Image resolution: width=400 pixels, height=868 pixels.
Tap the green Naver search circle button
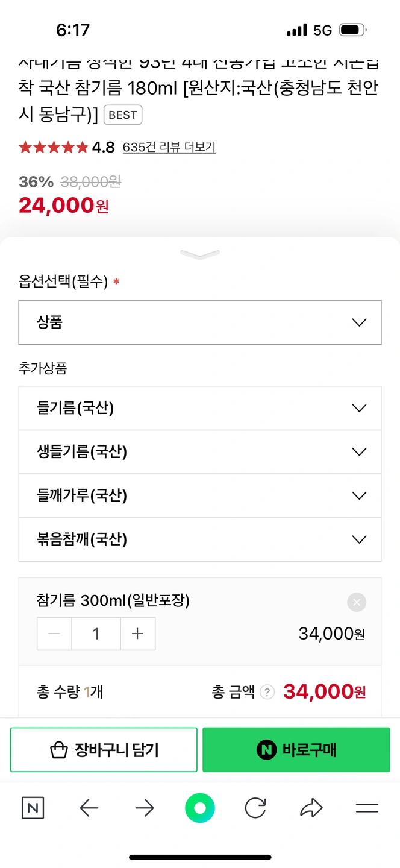tap(200, 808)
